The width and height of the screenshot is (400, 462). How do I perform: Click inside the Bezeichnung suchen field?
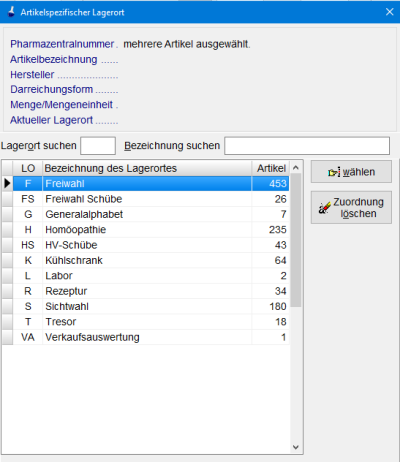pyautogui.click(x=307, y=146)
